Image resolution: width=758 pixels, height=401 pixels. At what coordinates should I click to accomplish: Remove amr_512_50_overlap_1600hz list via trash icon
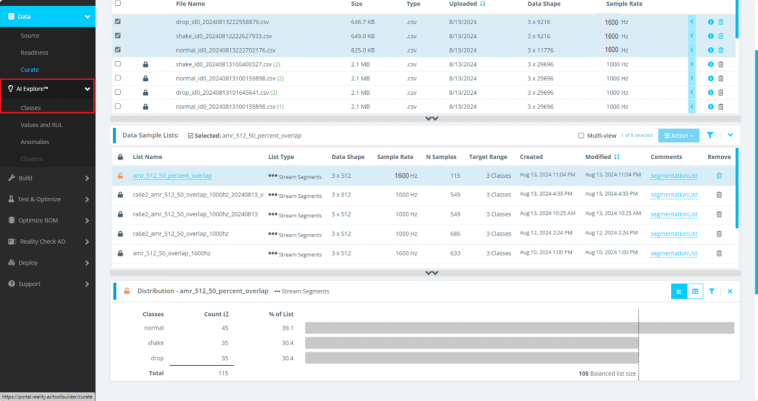[719, 253]
